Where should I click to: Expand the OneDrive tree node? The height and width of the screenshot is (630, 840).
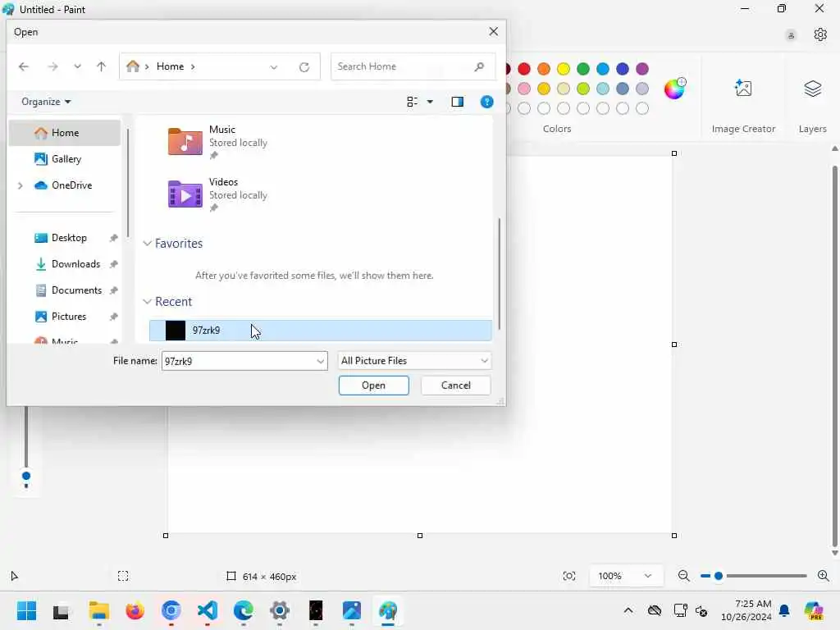[21, 185]
